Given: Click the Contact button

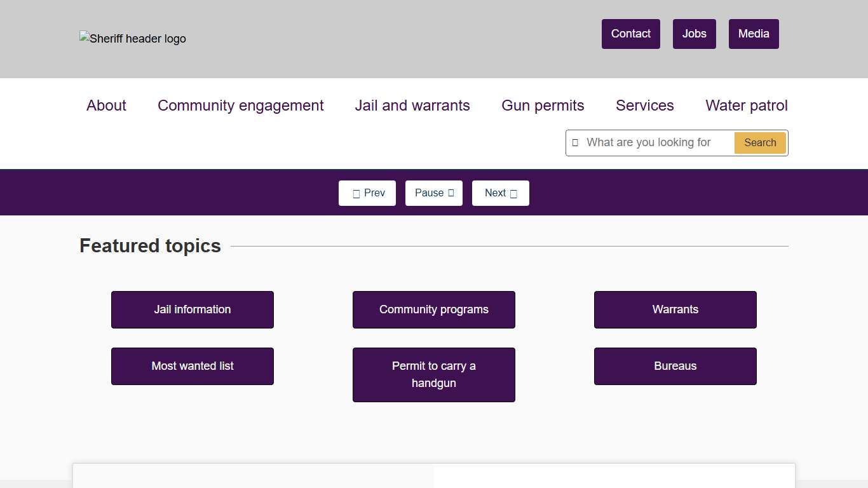Looking at the screenshot, I should click(630, 34).
